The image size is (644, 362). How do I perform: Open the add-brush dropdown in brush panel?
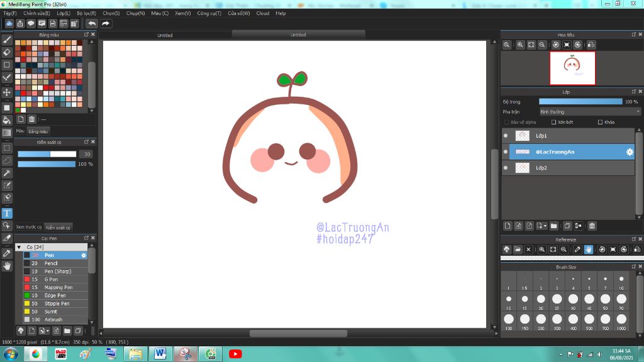point(48,331)
